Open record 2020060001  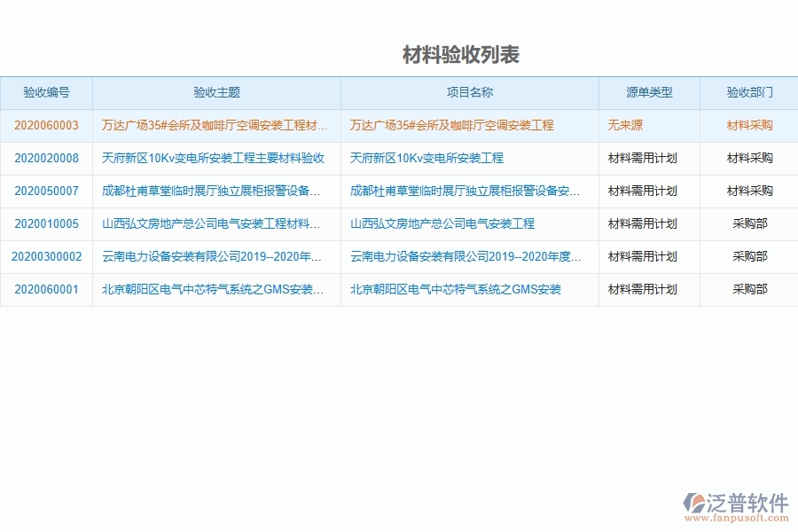click(x=44, y=289)
